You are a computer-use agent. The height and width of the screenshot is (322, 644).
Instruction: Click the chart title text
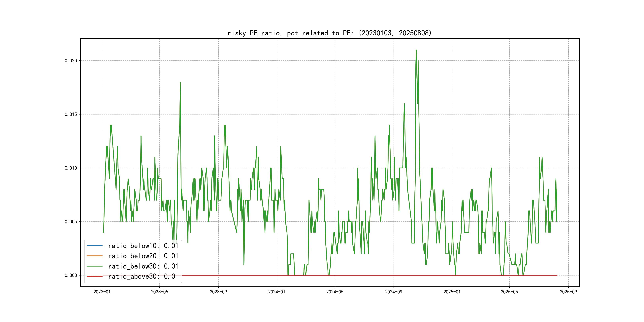[330, 33]
